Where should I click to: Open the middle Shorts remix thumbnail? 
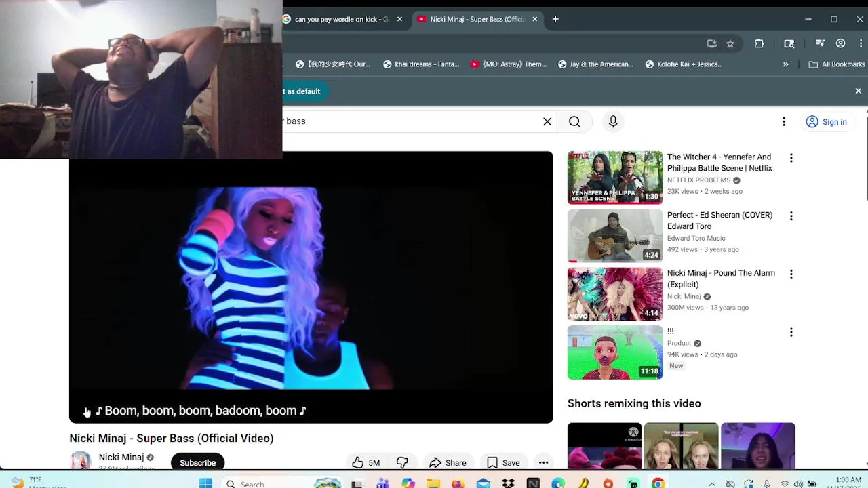point(681,446)
